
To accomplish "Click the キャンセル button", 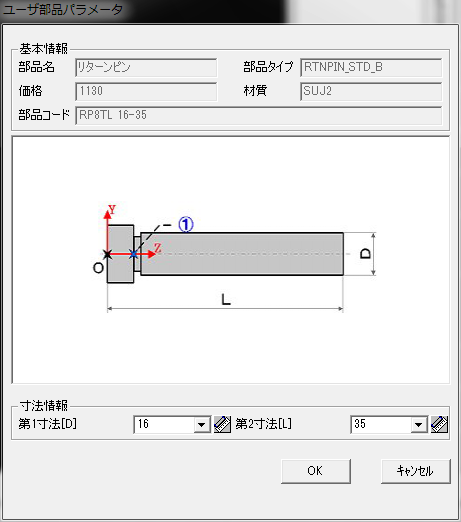I will 416,471.
